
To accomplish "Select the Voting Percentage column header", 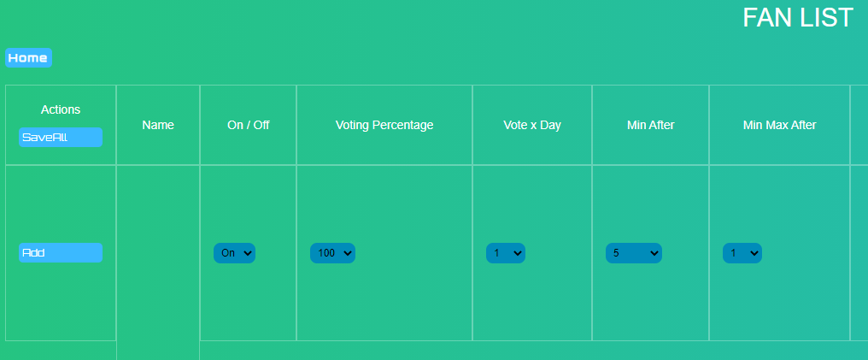I will 384,125.
